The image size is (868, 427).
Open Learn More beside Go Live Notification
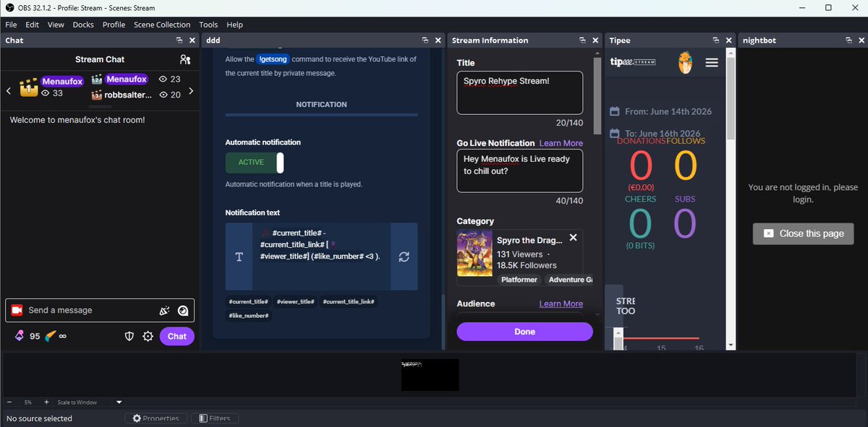point(561,143)
